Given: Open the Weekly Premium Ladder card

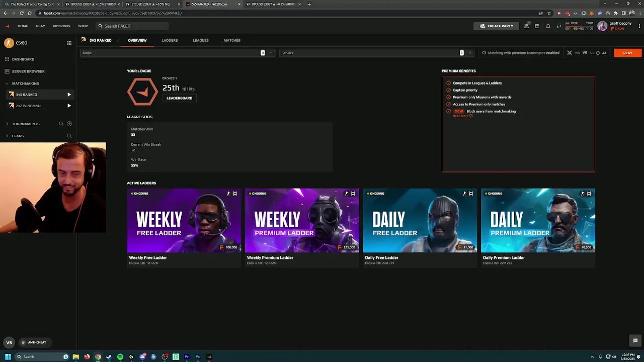Looking at the screenshot, I should pyautogui.click(x=302, y=228).
